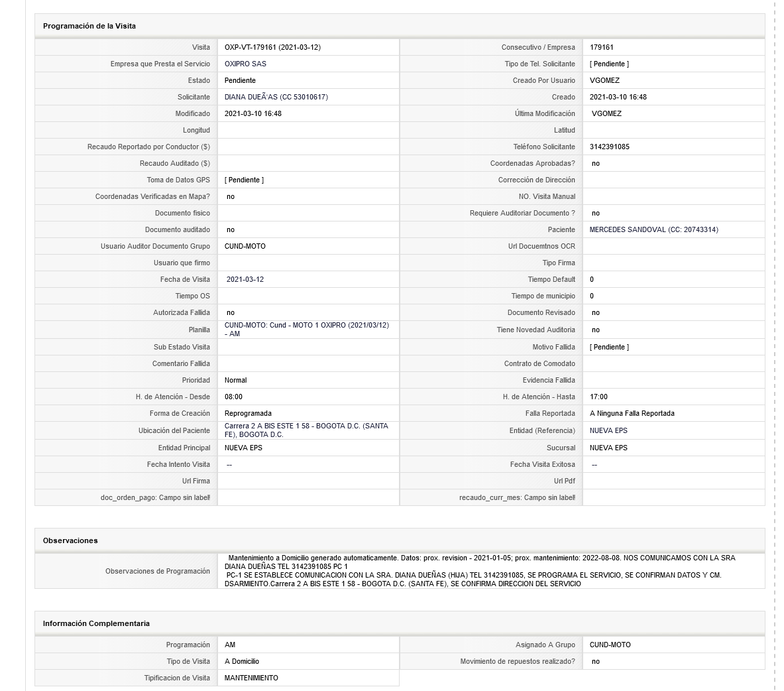Image resolution: width=784 pixels, height=691 pixels.
Task: Open Planilla link CUND-MOTO: Cund - MOTO 1 OXIPRO
Action: click(306, 329)
